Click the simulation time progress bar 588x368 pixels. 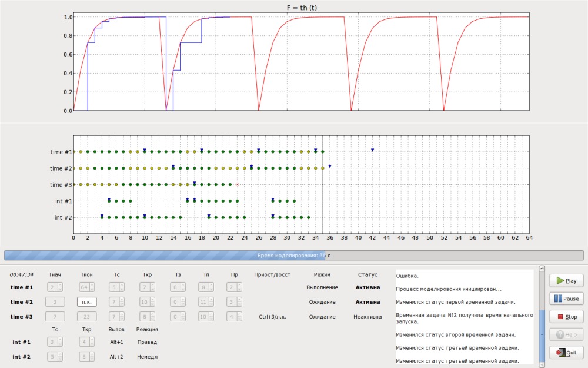click(293, 256)
